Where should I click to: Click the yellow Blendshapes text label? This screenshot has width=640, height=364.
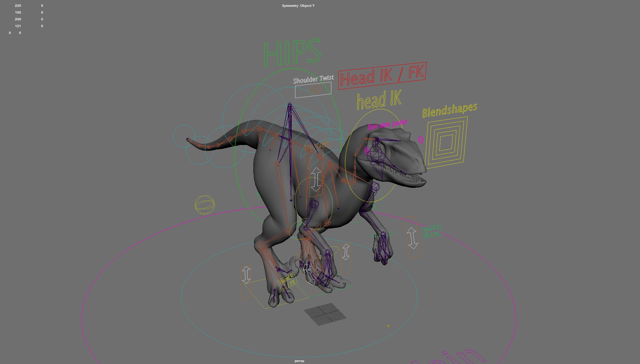pyautogui.click(x=449, y=110)
